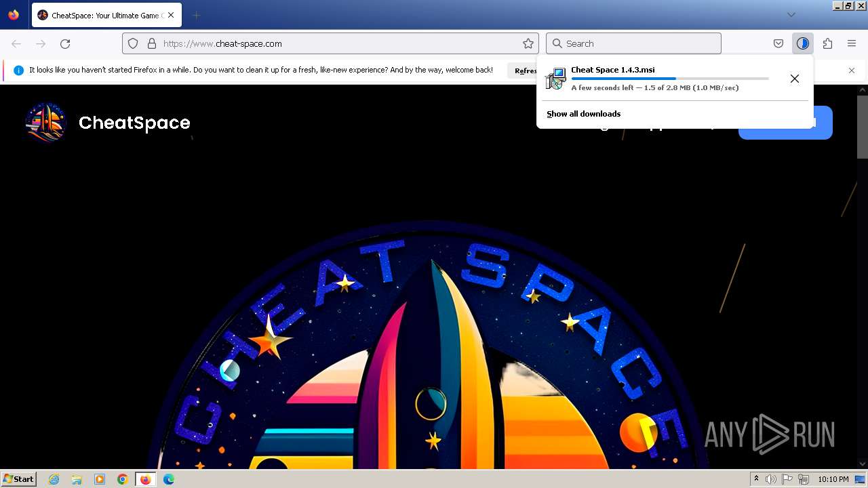The image size is (868, 488).
Task: Toggle the downloads panel button
Action: click(x=803, y=43)
